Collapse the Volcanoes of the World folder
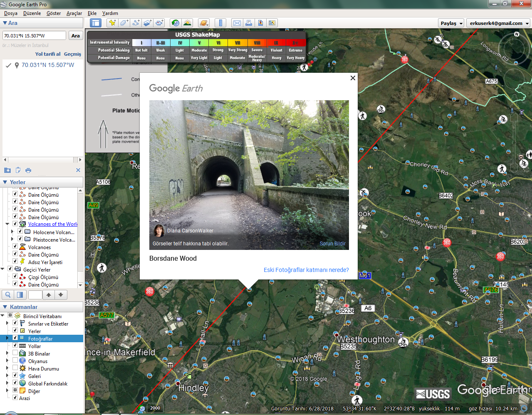532x415 pixels. 7,224
